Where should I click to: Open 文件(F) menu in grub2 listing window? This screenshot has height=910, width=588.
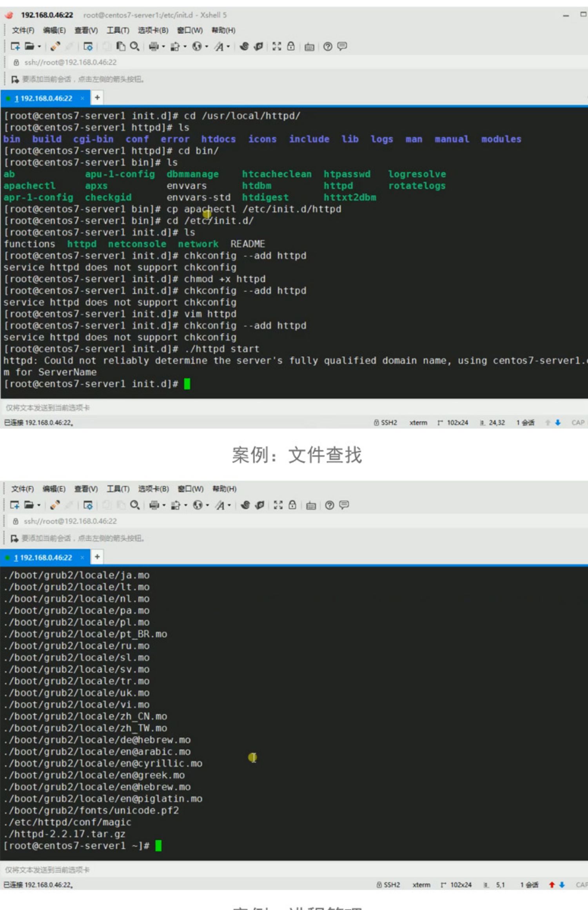pos(22,489)
